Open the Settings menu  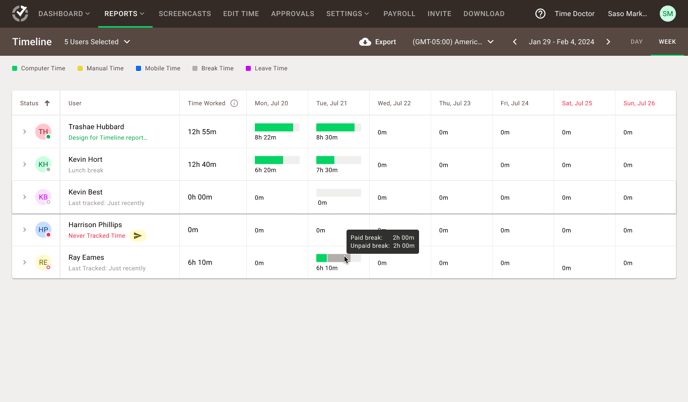click(348, 14)
